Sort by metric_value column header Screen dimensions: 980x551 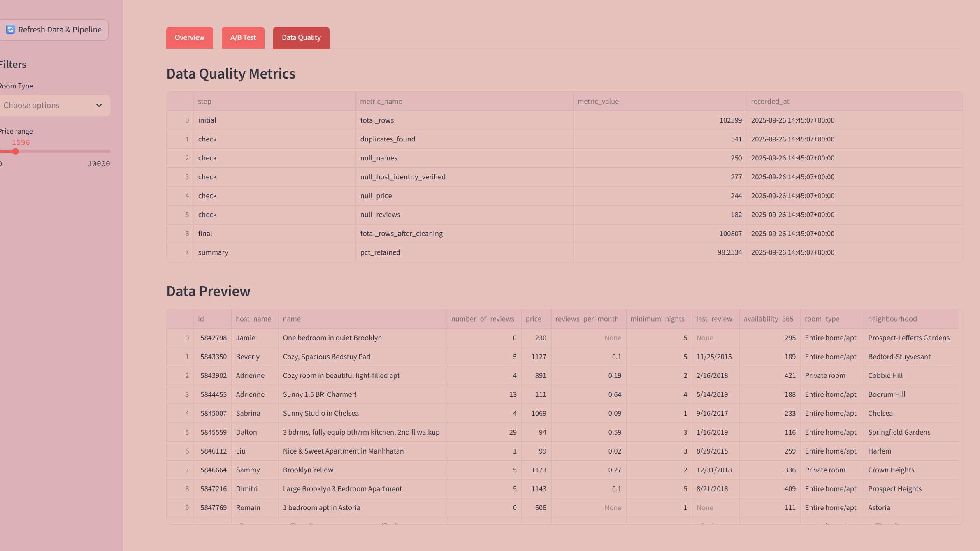(660, 101)
